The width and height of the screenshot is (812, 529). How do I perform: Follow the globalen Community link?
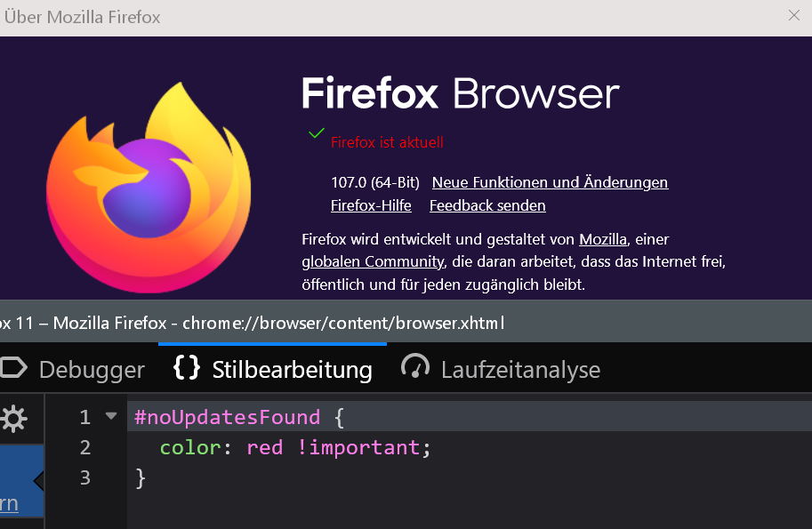[373, 262]
